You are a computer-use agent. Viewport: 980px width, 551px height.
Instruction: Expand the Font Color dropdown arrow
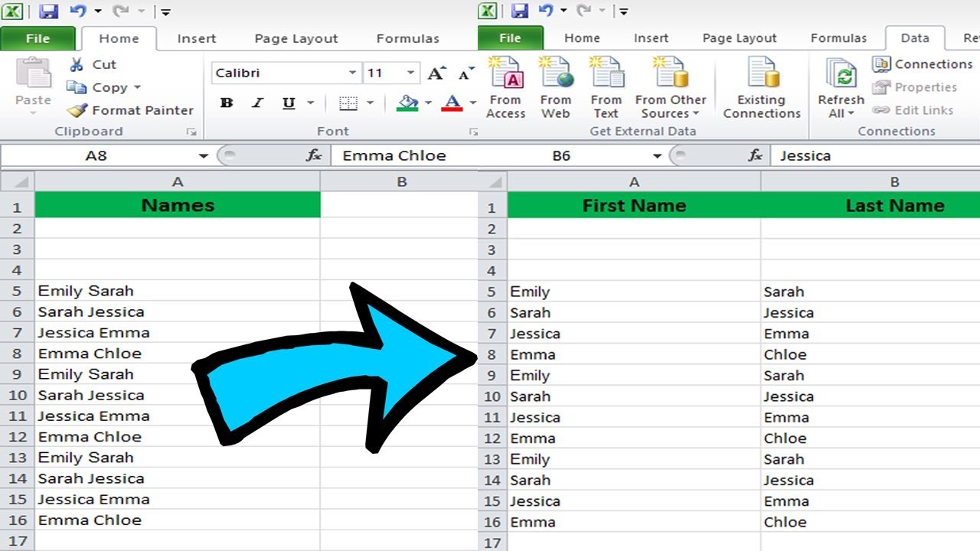[472, 103]
